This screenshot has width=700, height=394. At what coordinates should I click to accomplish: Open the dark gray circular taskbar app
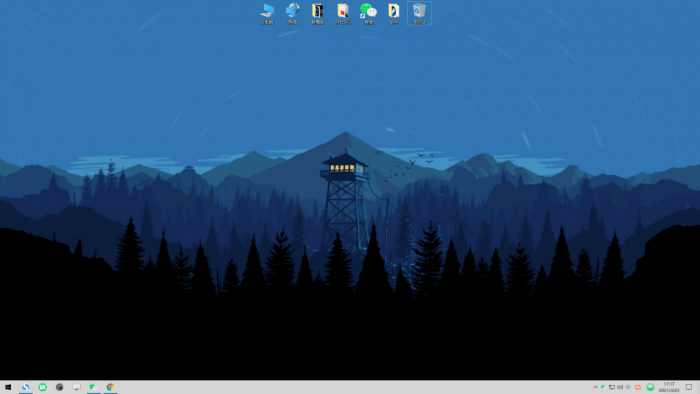click(59, 387)
